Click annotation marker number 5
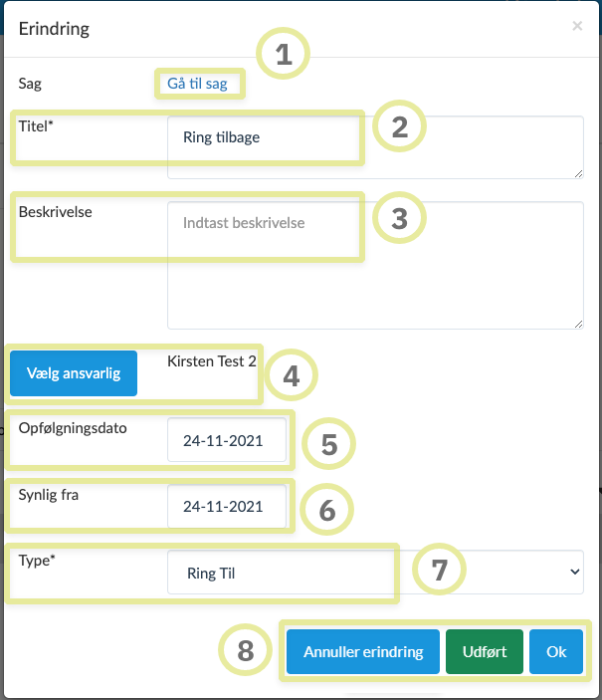Image resolution: width=602 pixels, height=700 pixels. point(329,445)
